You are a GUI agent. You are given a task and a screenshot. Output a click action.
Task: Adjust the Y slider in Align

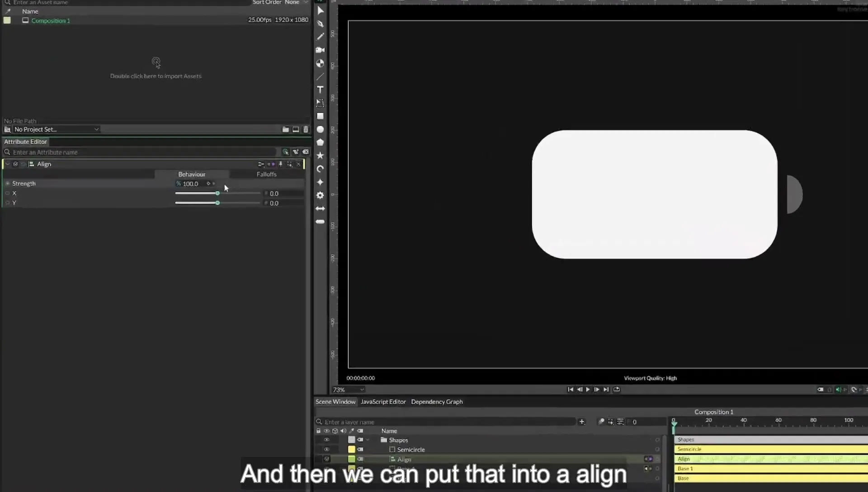[217, 203]
